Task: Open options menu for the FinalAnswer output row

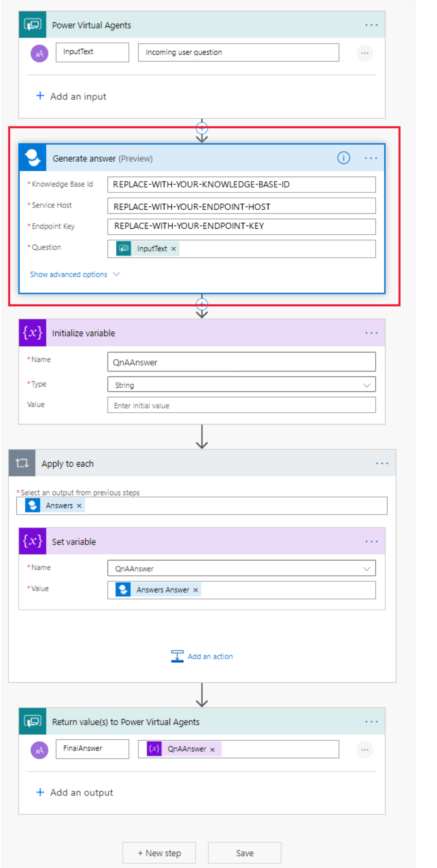Action: coord(365,750)
